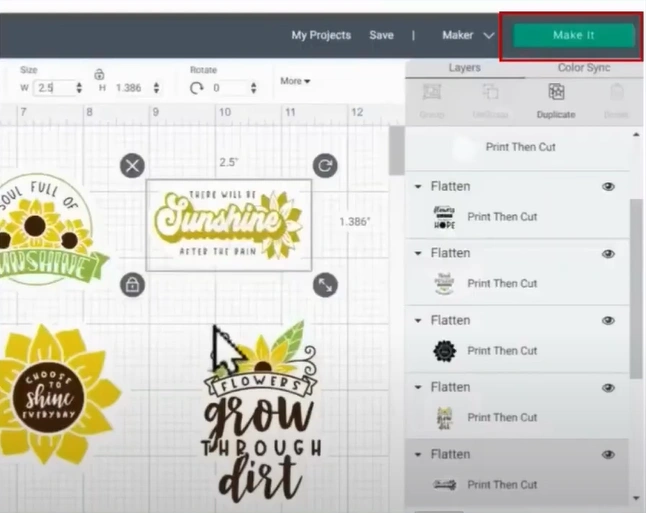Screen dimensions: 646x513
Task: Click the green Make It button
Action: pyautogui.click(x=573, y=35)
